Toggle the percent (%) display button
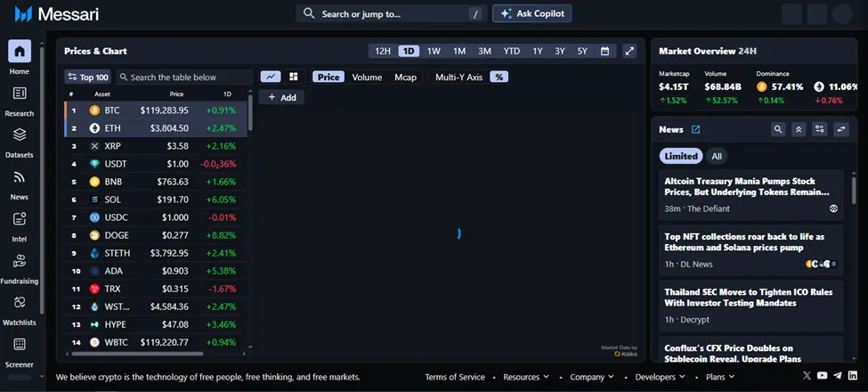868x392 pixels. (499, 77)
